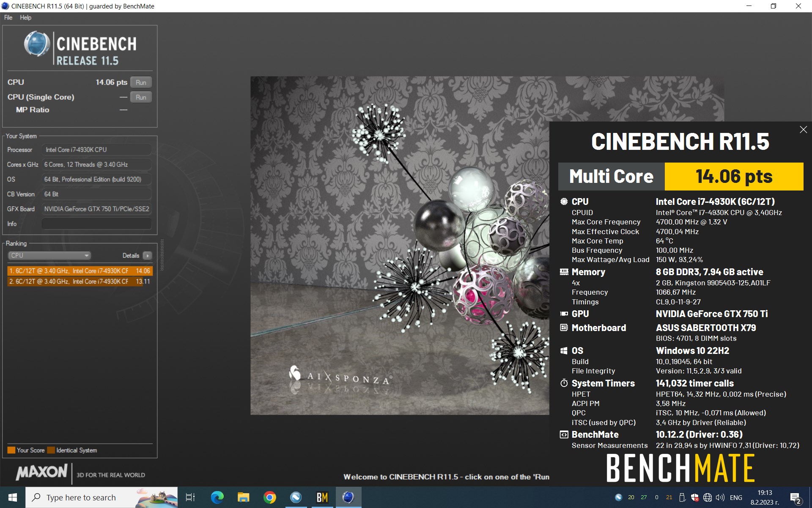Click the Windows 10 22H2 text
The height and width of the screenshot is (508, 812).
[x=692, y=351]
